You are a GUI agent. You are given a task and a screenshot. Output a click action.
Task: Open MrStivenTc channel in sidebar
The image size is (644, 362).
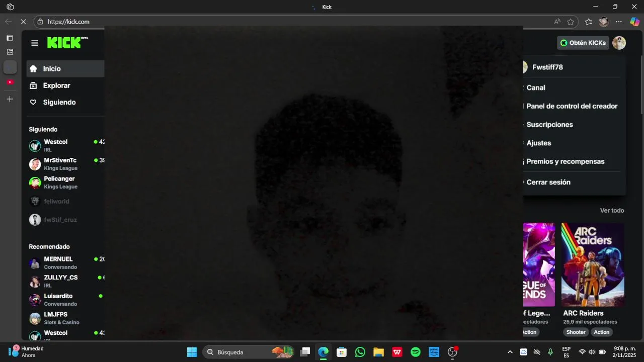click(x=66, y=164)
